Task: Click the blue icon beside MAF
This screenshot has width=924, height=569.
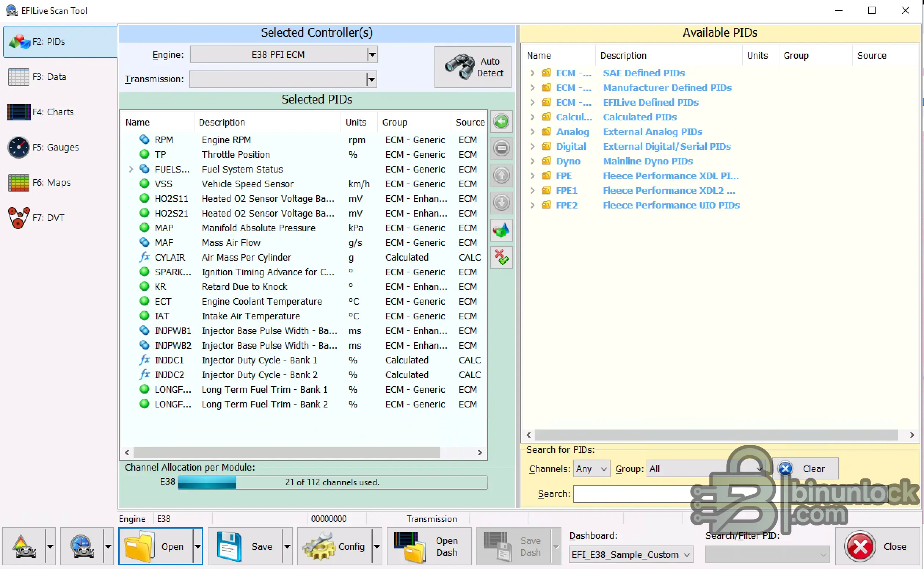Action: point(144,242)
